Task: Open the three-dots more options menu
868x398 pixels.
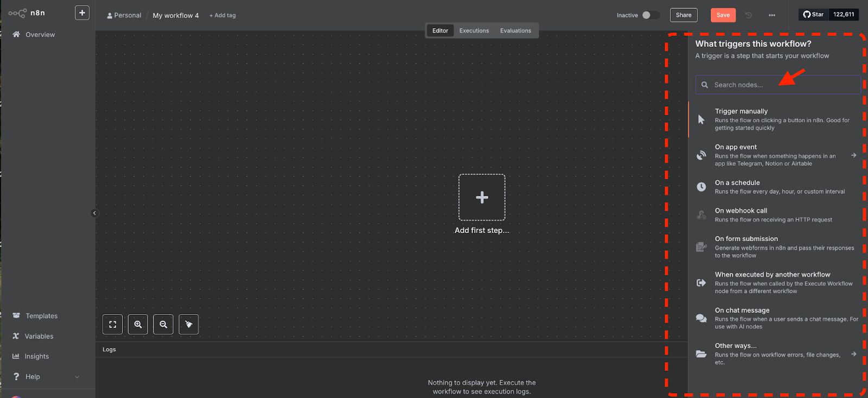Action: [772, 15]
